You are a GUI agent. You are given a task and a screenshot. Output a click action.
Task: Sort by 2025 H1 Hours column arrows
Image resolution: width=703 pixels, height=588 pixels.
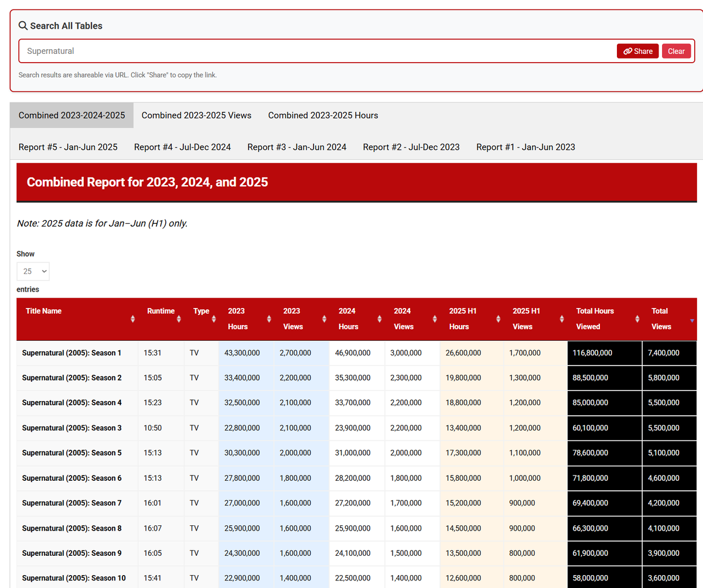pyautogui.click(x=498, y=319)
